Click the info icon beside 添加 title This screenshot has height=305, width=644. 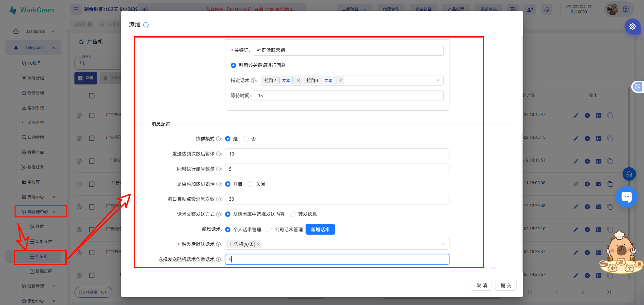click(146, 25)
